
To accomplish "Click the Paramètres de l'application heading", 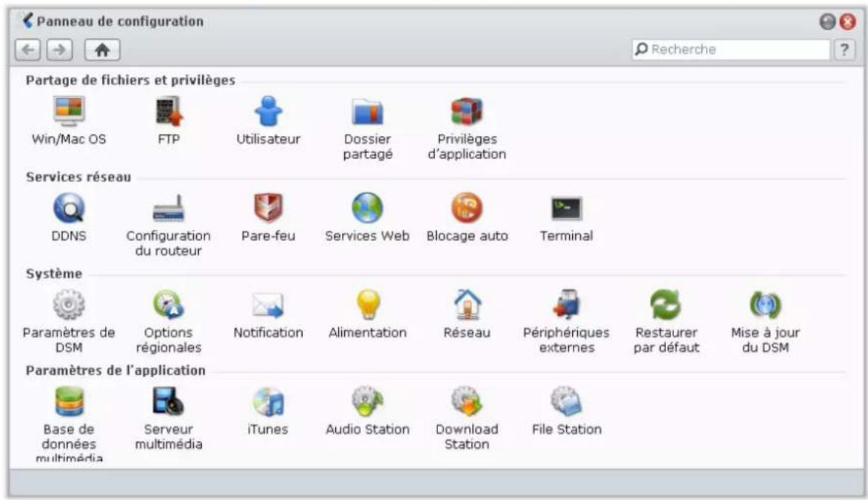I will [115, 371].
